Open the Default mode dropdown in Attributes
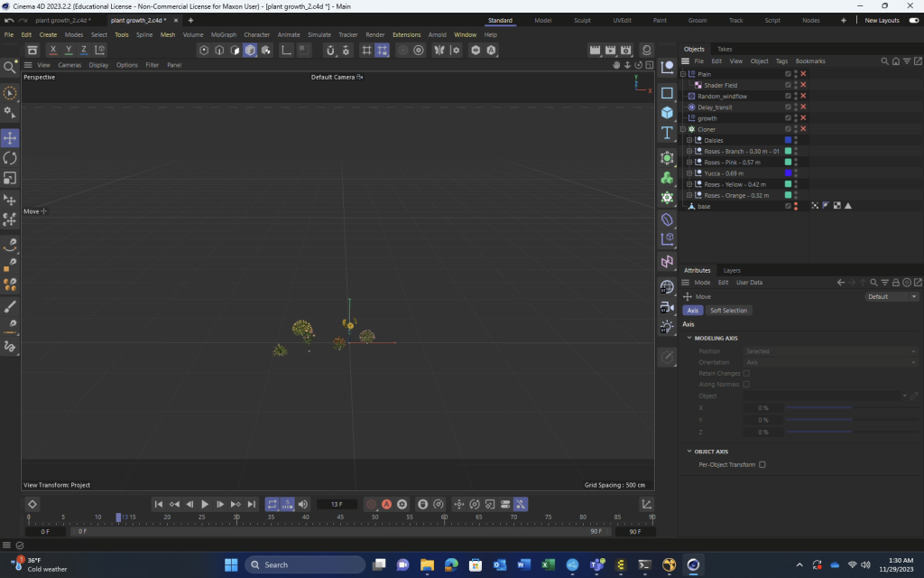Screen dimensions: 924x578 pyautogui.click(x=892, y=296)
